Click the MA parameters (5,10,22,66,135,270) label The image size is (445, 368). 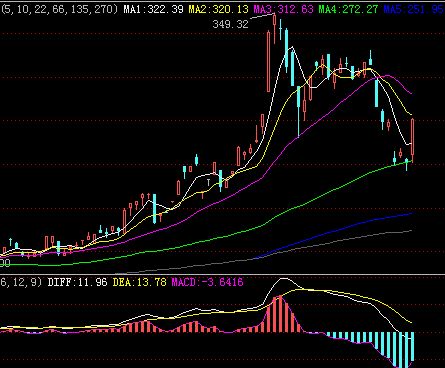coord(59,9)
